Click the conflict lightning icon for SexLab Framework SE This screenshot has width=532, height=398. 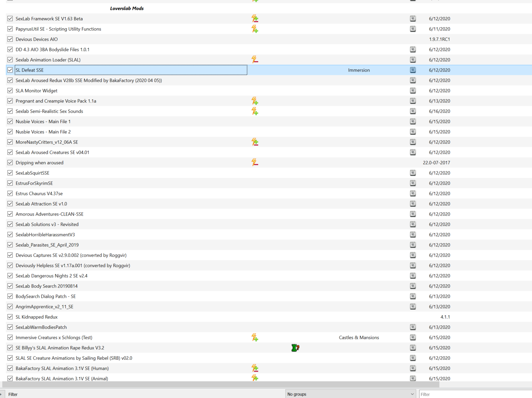coord(255,18)
